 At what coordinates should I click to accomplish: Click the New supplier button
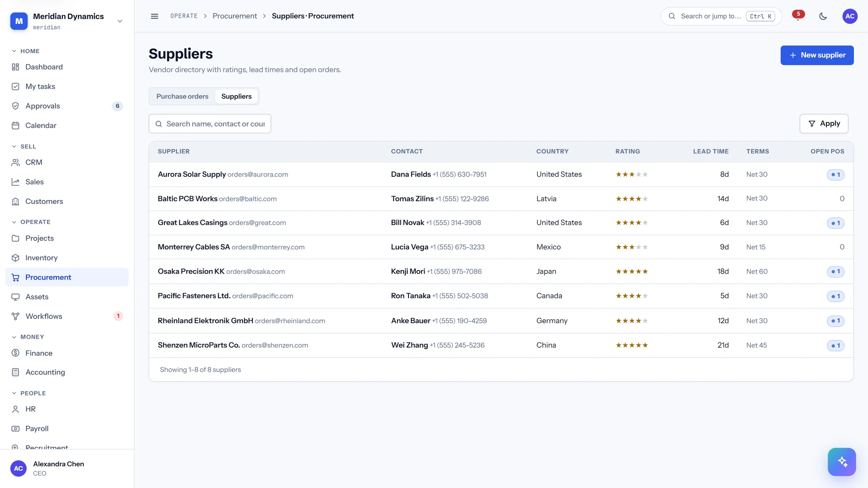point(817,55)
